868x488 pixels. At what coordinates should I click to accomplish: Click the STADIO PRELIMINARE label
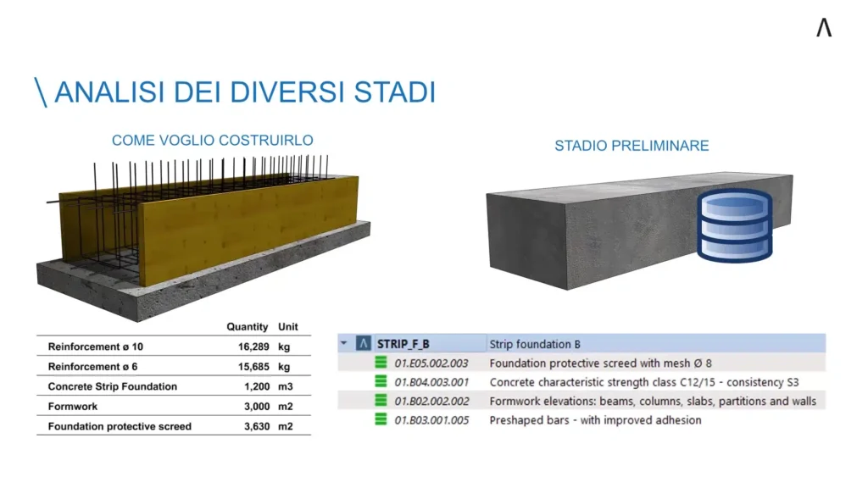631,146
